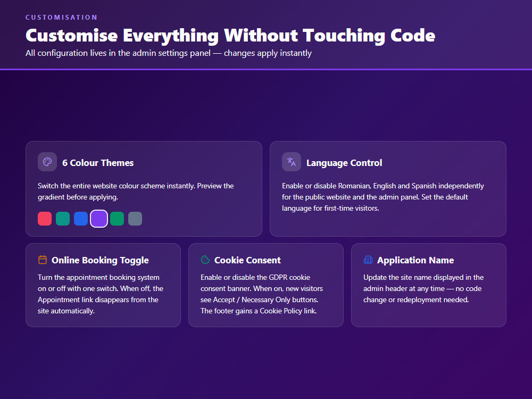Click the Cookie Consent heading

[x=247, y=260]
